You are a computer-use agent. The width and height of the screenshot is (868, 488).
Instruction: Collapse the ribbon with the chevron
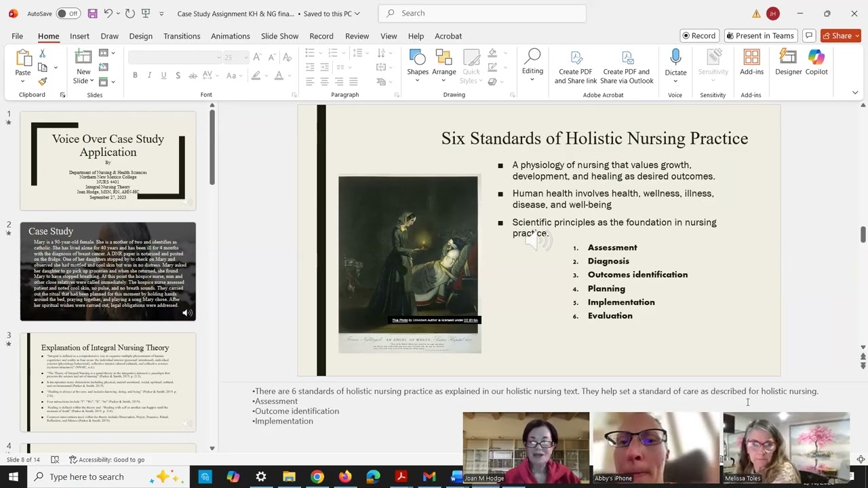coord(855,93)
